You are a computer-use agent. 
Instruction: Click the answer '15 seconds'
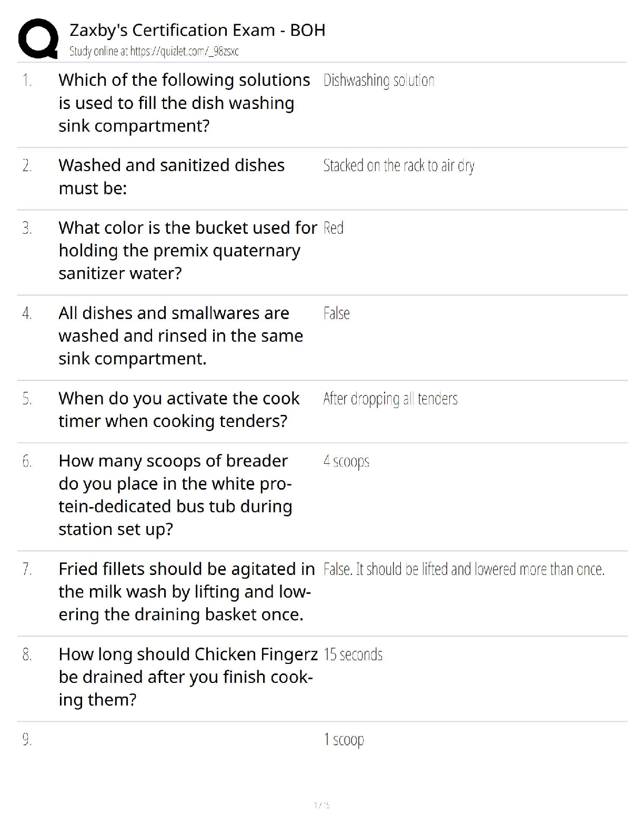[353, 654]
